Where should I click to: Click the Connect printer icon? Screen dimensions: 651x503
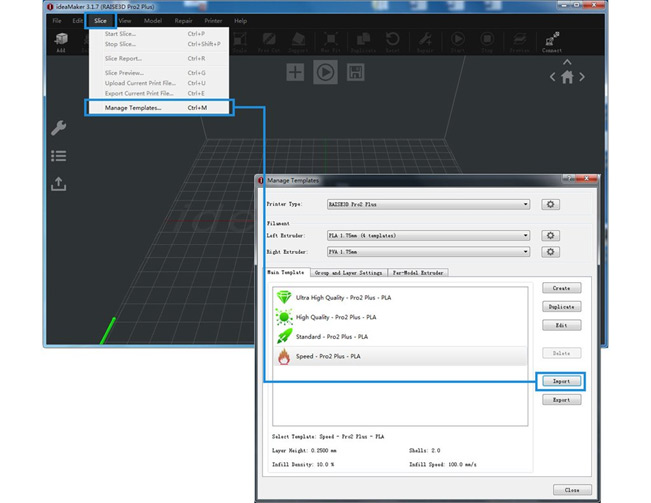551,42
